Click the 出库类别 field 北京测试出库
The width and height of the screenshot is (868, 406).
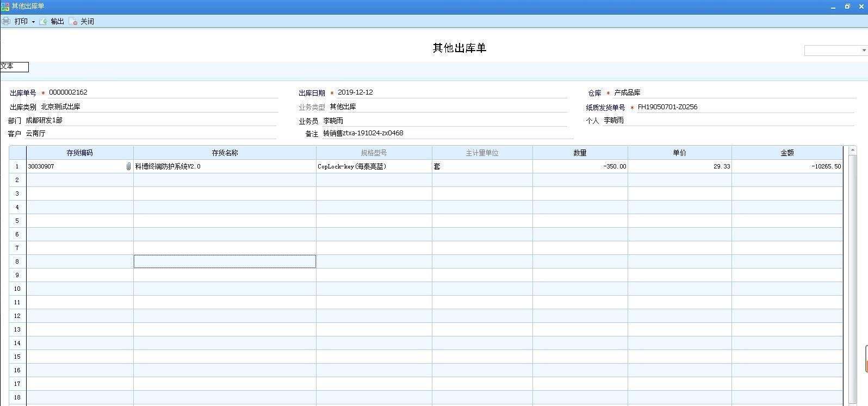click(158, 107)
